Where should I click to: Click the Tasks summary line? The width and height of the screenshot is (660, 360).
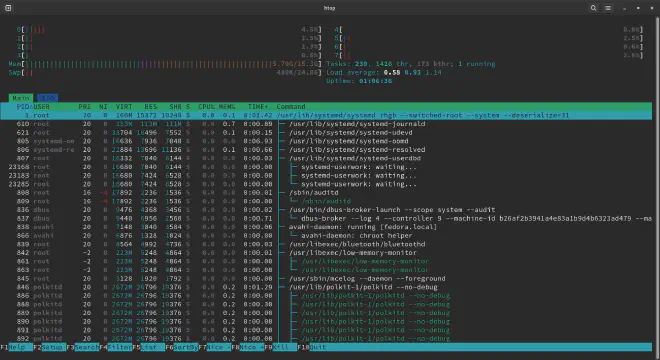point(410,64)
